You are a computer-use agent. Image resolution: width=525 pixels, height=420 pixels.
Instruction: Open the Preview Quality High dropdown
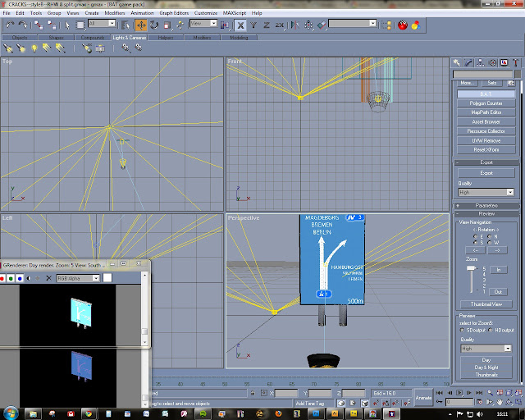486,349
